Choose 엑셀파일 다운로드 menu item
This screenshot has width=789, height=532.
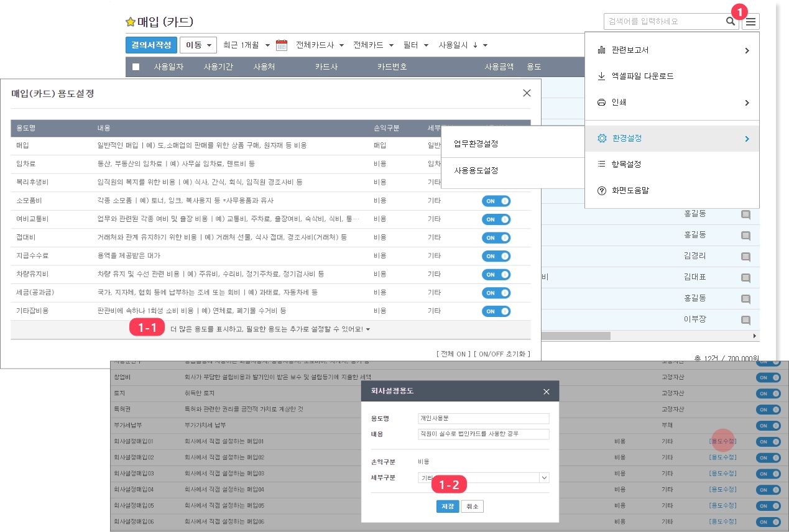[642, 76]
